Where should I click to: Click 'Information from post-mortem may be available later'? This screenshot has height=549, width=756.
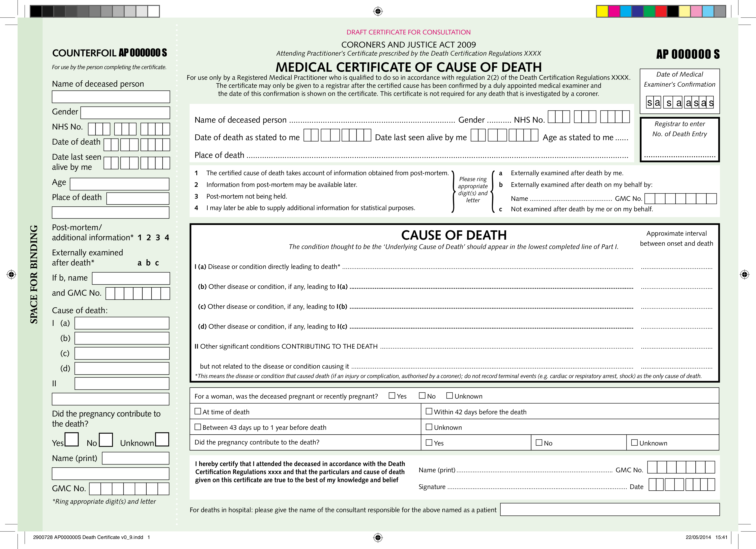click(282, 185)
